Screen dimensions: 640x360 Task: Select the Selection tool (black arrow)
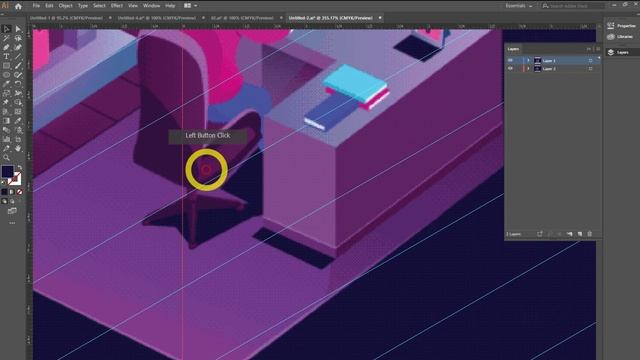(7, 29)
